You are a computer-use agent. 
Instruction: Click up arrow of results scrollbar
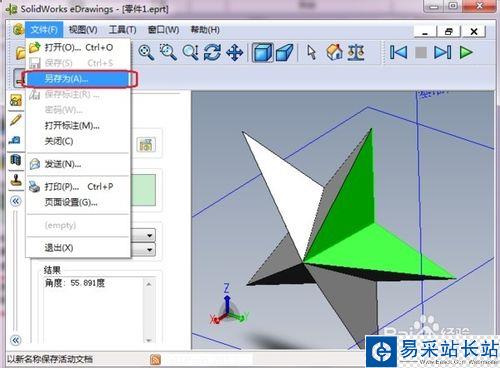pyautogui.click(x=149, y=284)
